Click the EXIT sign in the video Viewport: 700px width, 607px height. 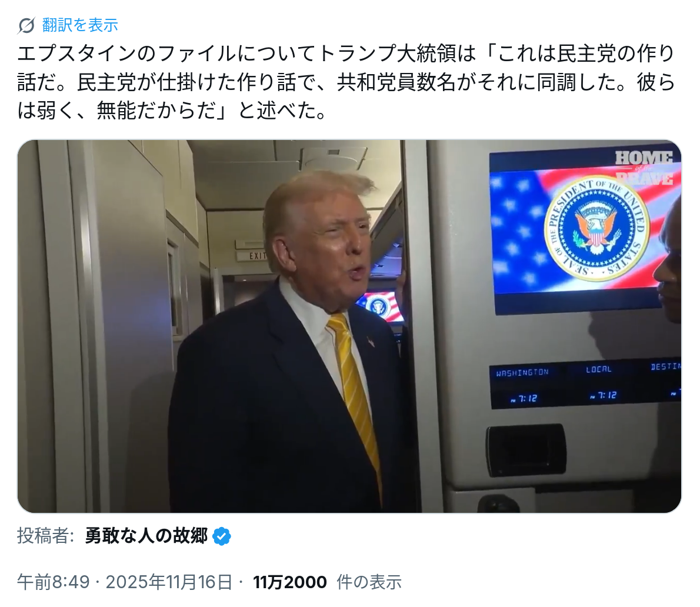pos(258,256)
